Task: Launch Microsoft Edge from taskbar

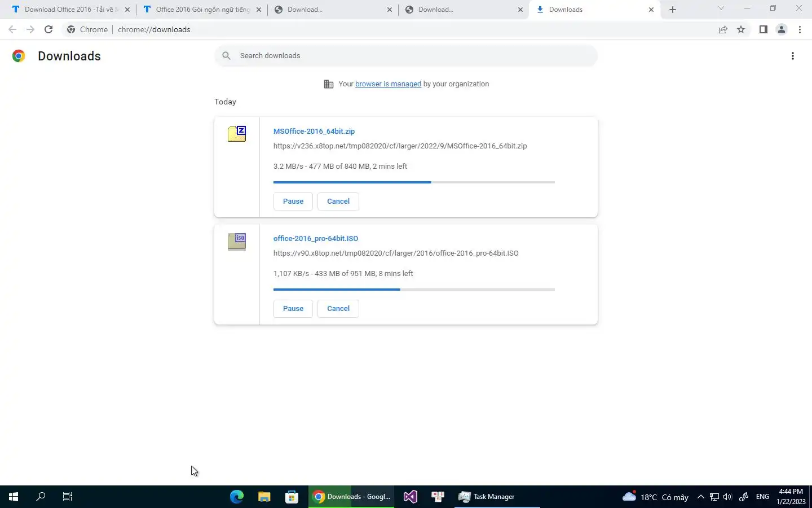Action: (237, 497)
